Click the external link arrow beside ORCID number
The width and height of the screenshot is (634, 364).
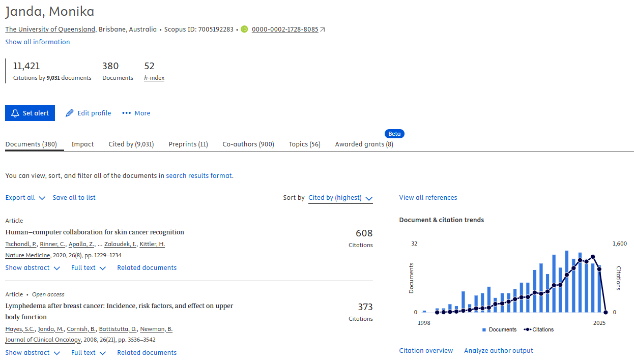coord(323,29)
